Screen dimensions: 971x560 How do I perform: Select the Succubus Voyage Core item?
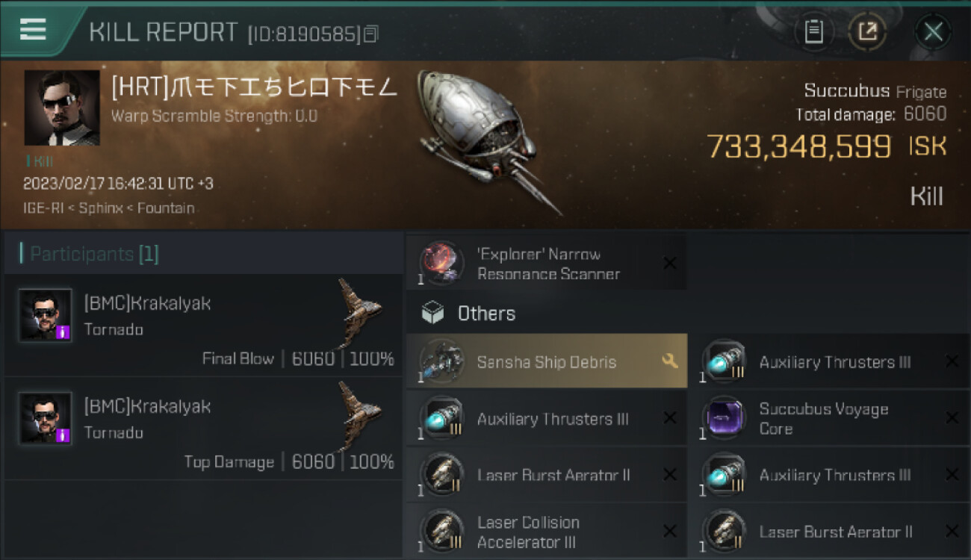(829, 418)
